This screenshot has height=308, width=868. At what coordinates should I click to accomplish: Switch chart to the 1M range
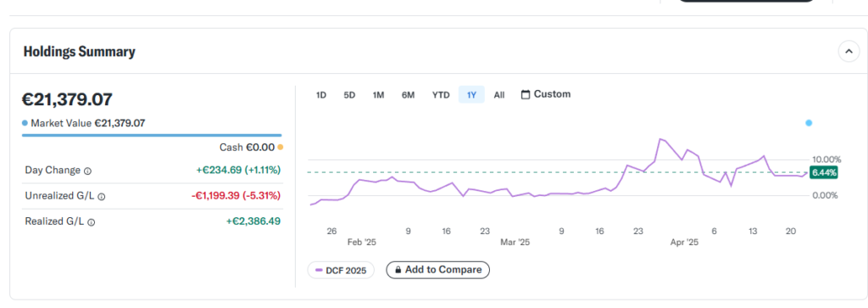point(379,95)
